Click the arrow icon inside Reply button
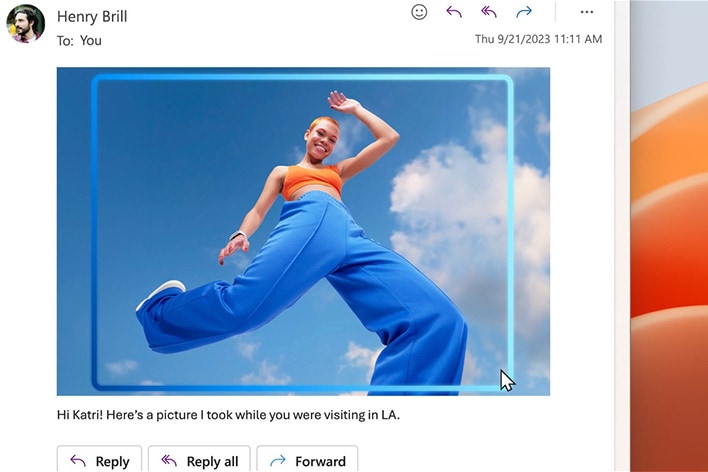Screen dimensions: 708x472 pos(78,461)
